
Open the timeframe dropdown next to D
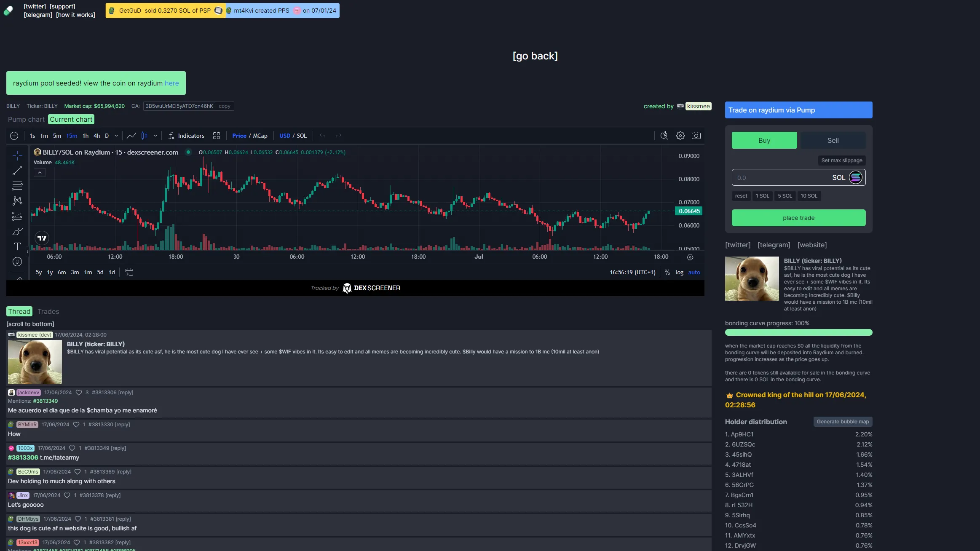point(117,136)
